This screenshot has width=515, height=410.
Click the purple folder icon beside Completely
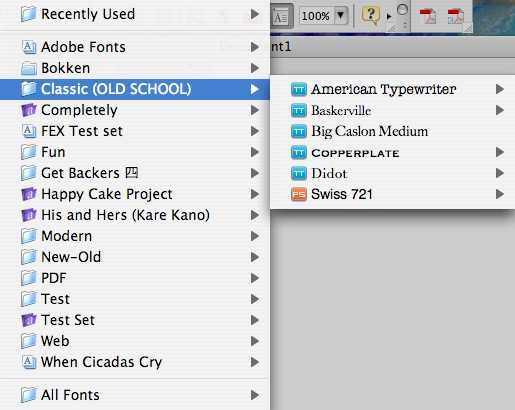coord(29,110)
